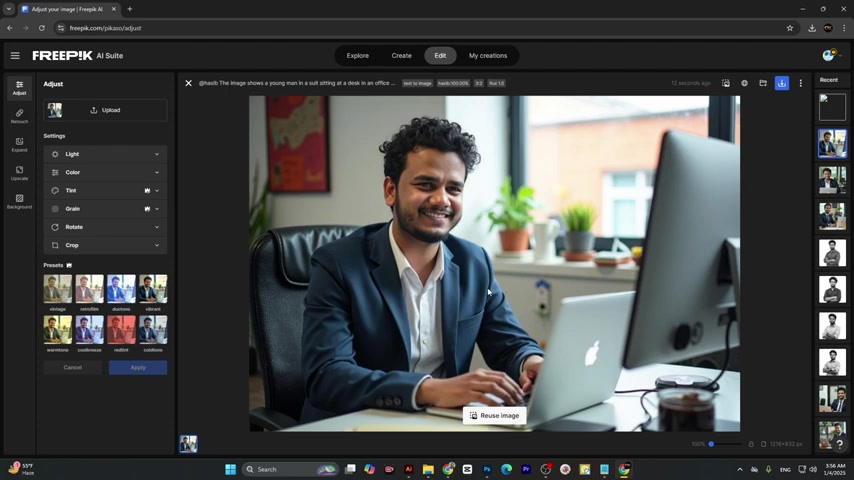Expand the Rotate settings section
The image size is (854, 480).
[x=105, y=227]
